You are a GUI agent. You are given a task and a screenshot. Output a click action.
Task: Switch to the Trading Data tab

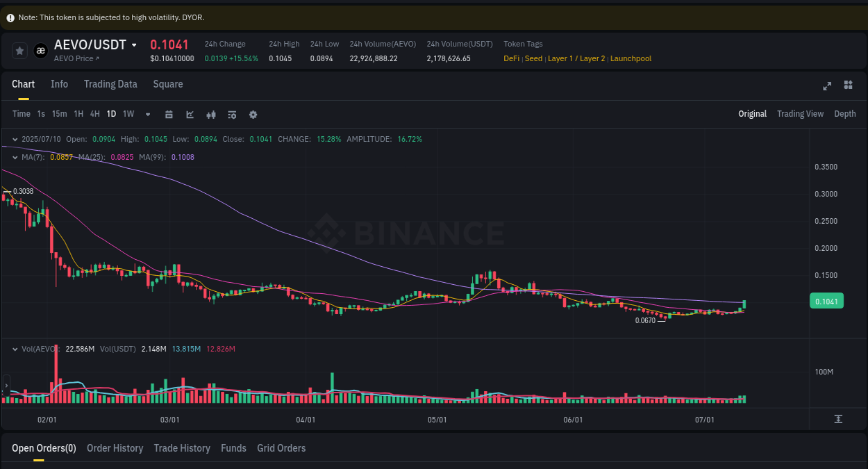coord(110,84)
